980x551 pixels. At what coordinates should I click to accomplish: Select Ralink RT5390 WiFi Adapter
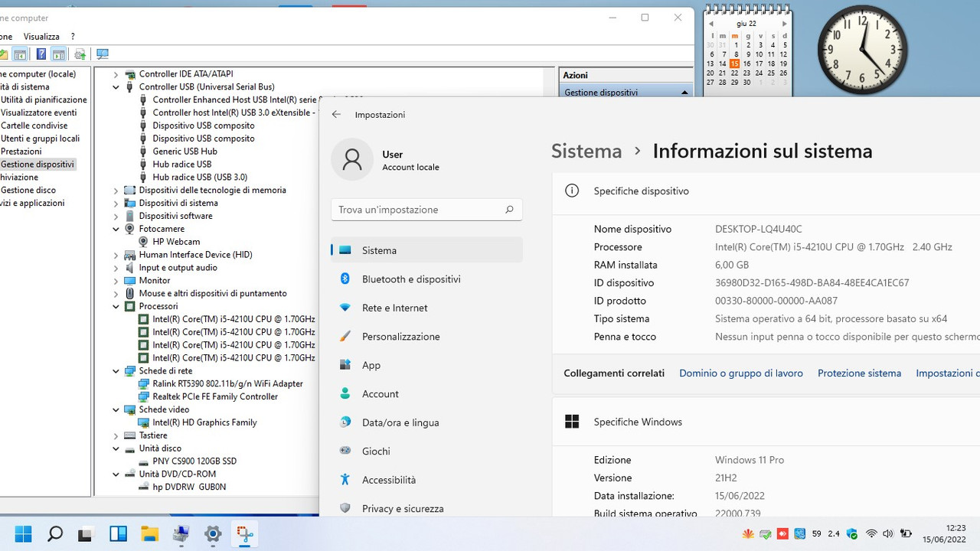pos(227,383)
